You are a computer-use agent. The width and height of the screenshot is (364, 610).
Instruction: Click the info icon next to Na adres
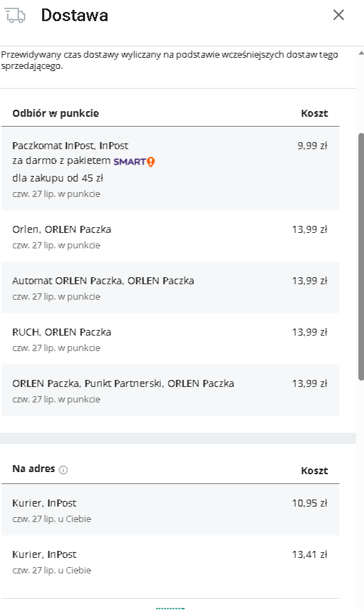63,470
